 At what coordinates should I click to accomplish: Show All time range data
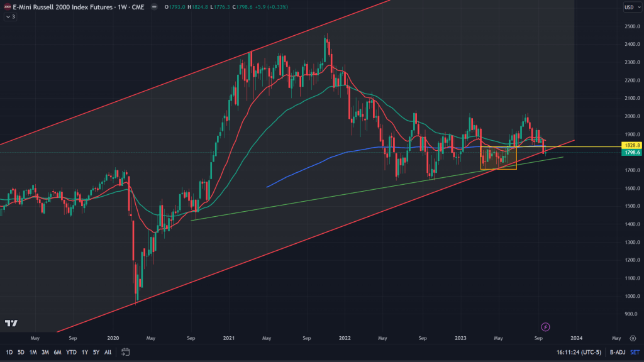108,352
